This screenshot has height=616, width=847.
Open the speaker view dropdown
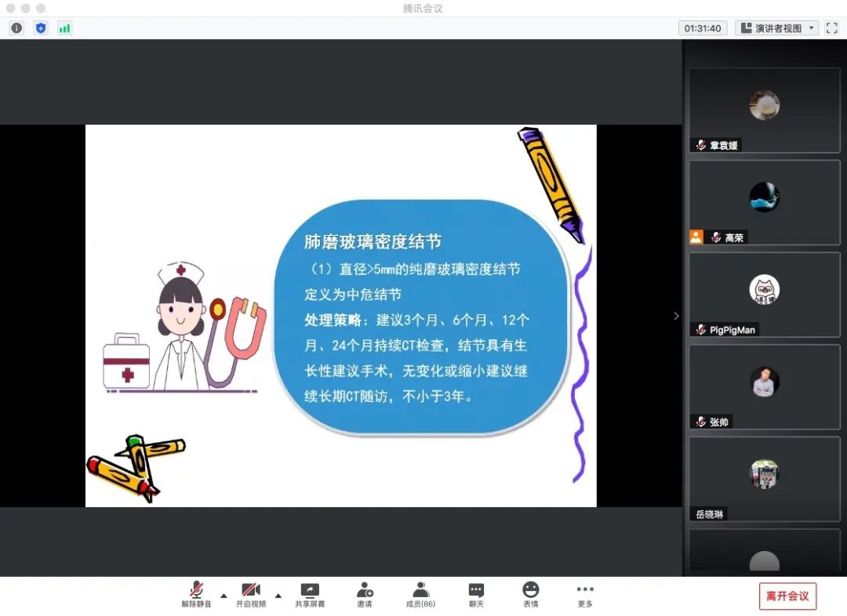[x=777, y=28]
